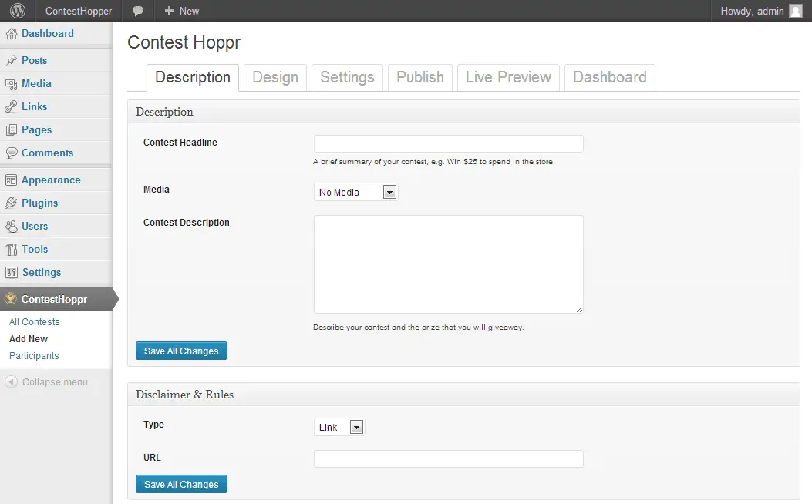The image size is (812, 504).
Task: Click the plus icon beside New
Action: pyautogui.click(x=169, y=10)
